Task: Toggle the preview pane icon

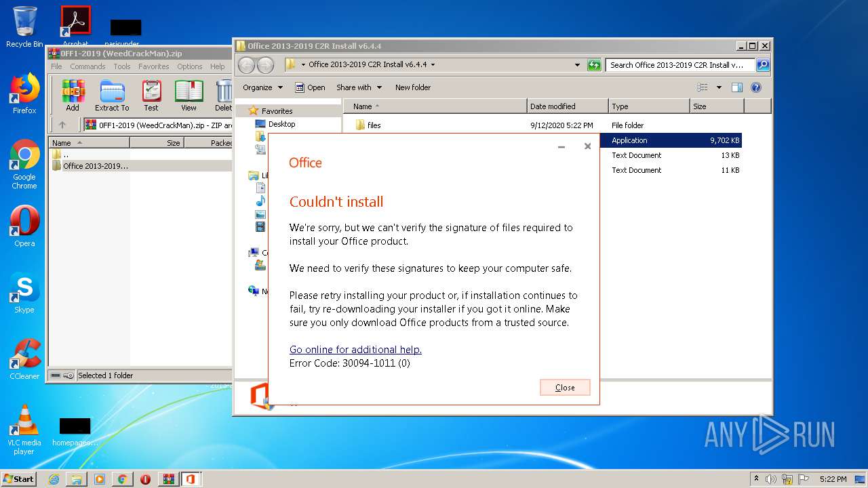Action: (737, 87)
